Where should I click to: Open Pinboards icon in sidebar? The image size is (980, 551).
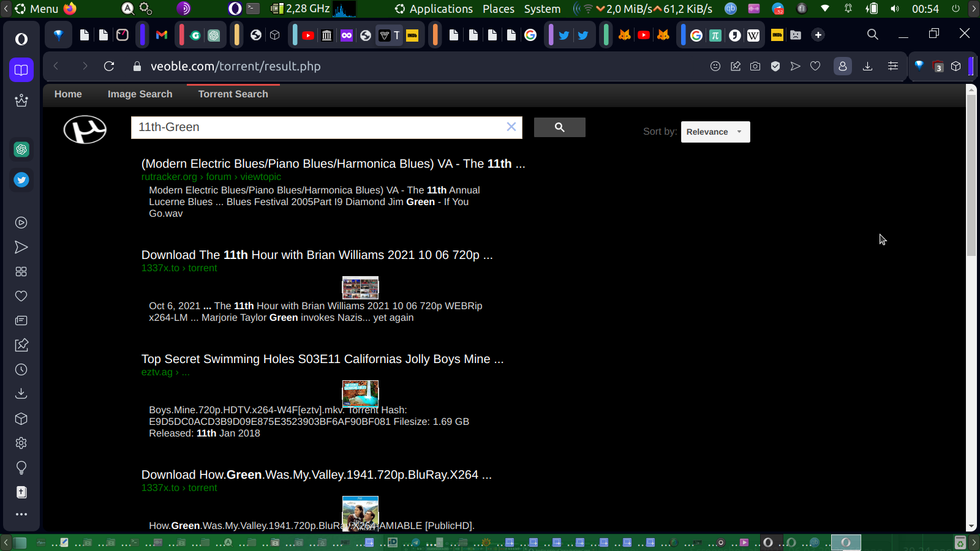click(21, 345)
